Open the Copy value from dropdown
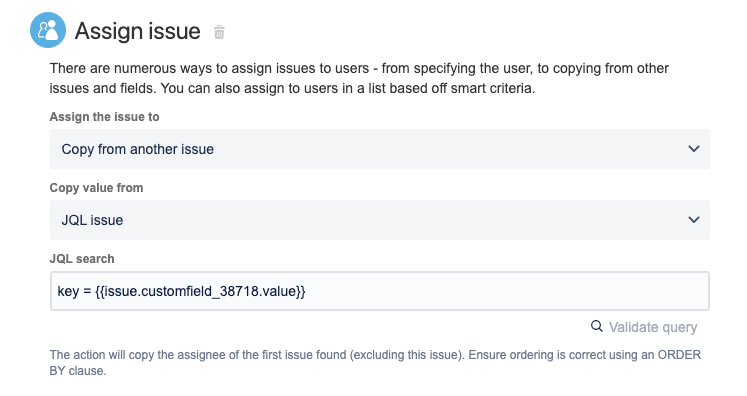This screenshot has width=747, height=396. pyautogui.click(x=380, y=220)
